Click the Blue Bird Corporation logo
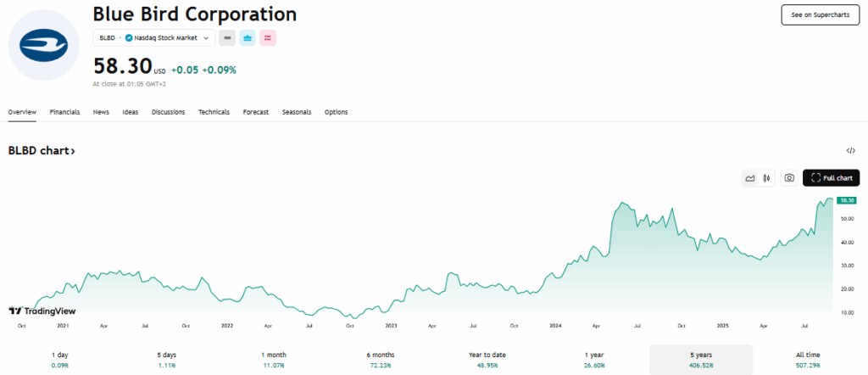868x375 pixels. (43, 46)
